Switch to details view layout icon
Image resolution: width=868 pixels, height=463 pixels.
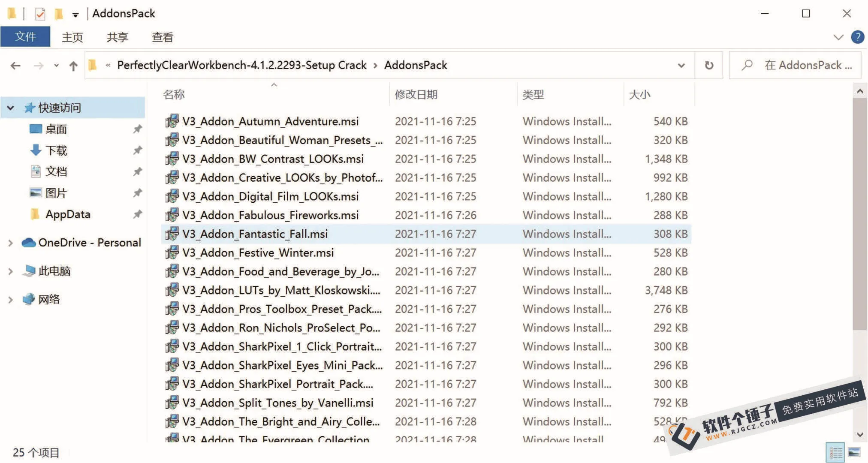coord(835,452)
